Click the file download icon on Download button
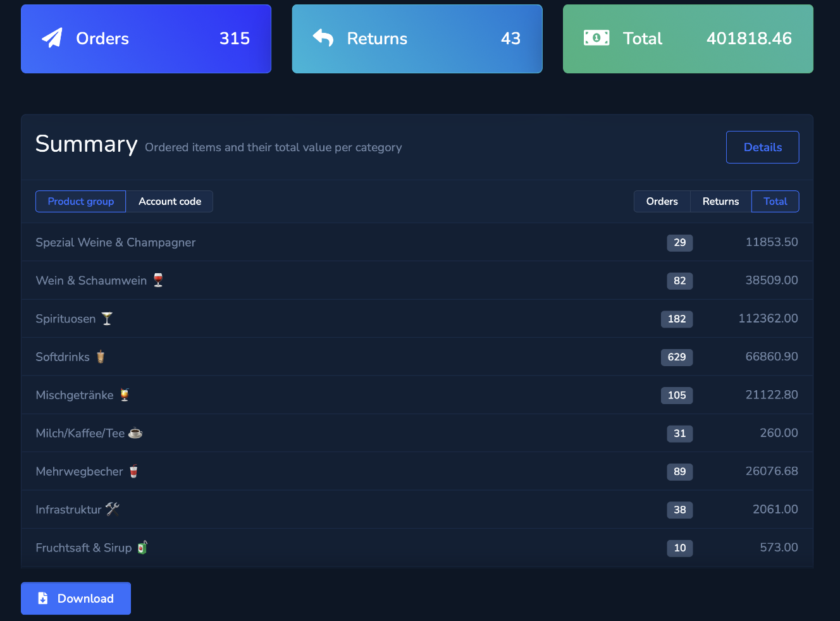The height and width of the screenshot is (621, 840). [x=43, y=598]
